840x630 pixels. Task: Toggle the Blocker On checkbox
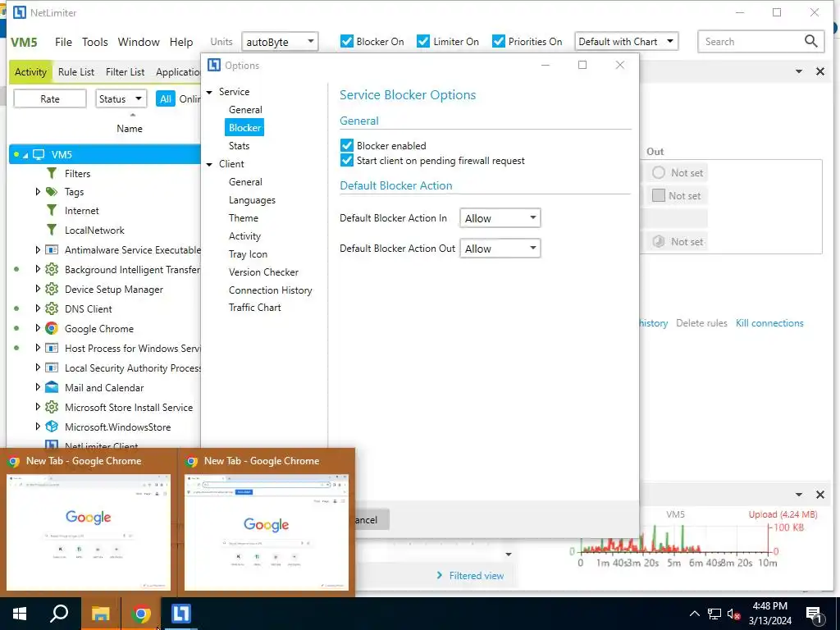tap(347, 41)
